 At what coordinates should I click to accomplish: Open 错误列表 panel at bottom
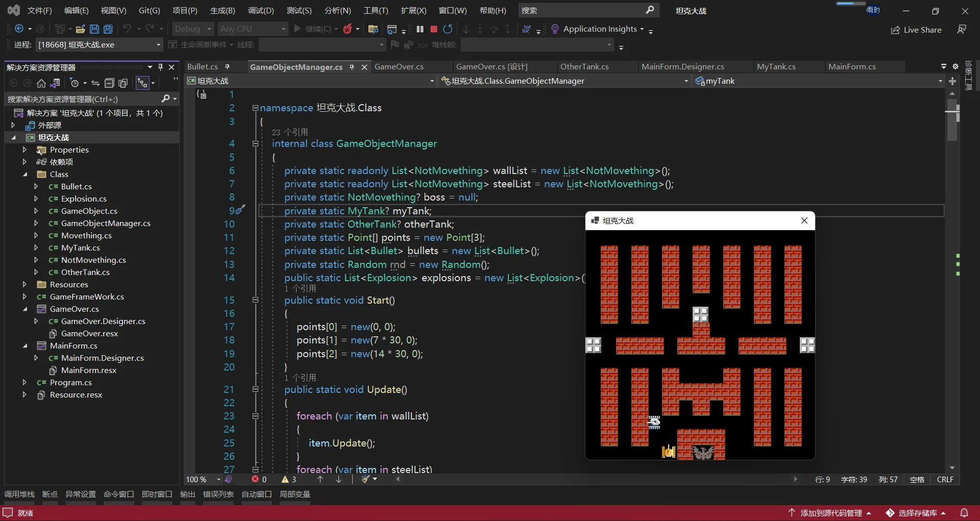click(218, 494)
